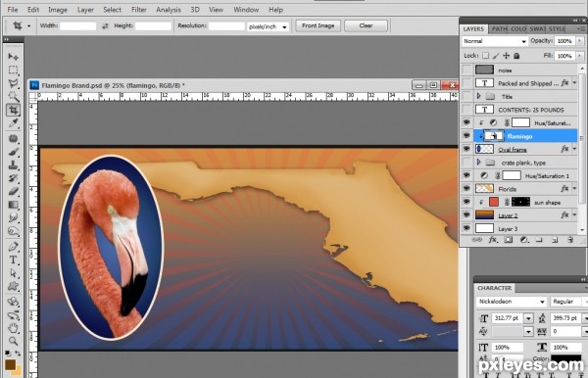This screenshot has height=378, width=588.
Task: Open the Opacity slider arrow
Action: pyautogui.click(x=580, y=41)
